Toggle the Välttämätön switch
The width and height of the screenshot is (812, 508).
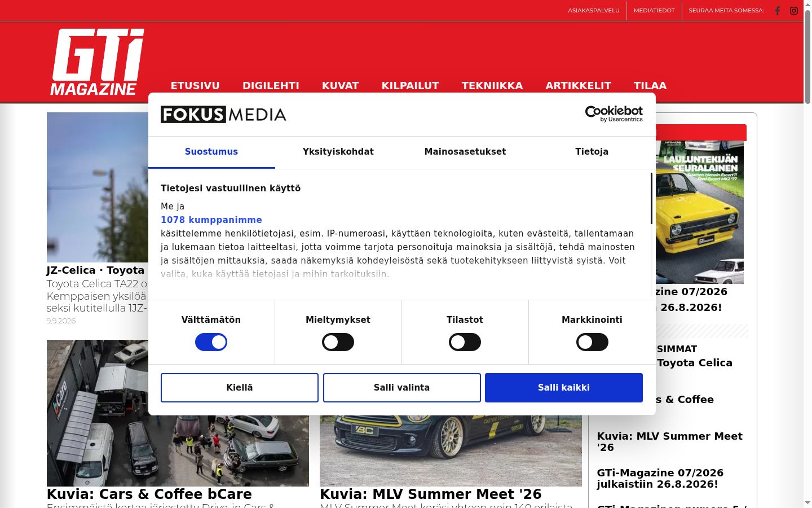pyautogui.click(x=211, y=342)
